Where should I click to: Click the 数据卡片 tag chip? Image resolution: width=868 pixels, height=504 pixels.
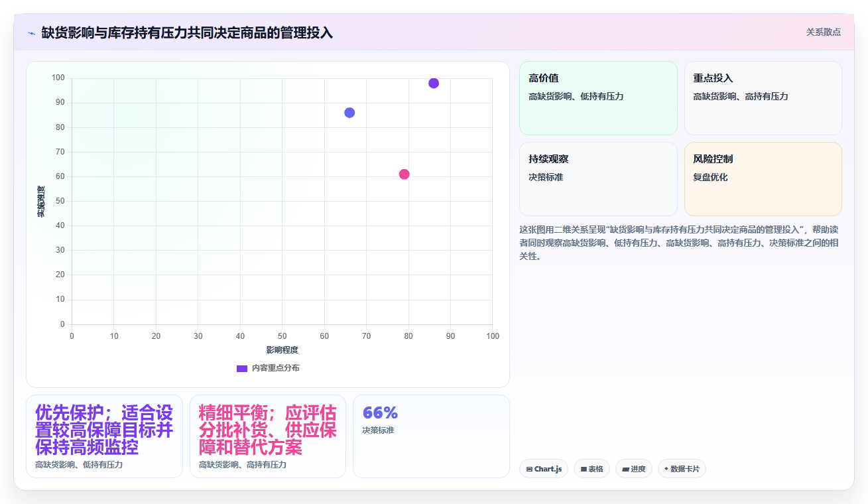point(682,469)
